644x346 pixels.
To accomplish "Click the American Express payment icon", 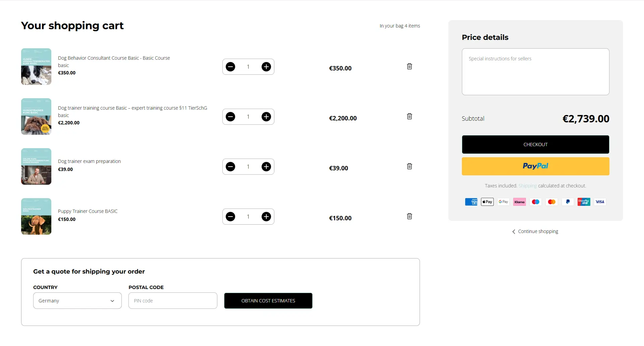I will coord(471,201).
